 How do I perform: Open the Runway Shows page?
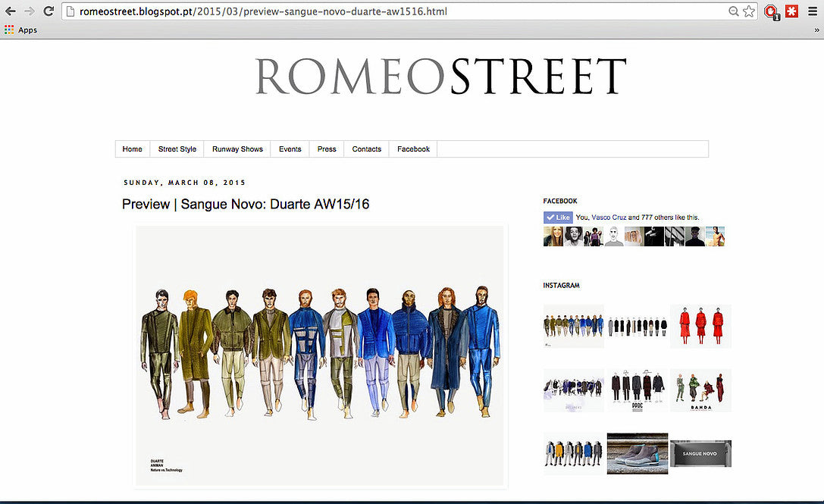(x=237, y=149)
